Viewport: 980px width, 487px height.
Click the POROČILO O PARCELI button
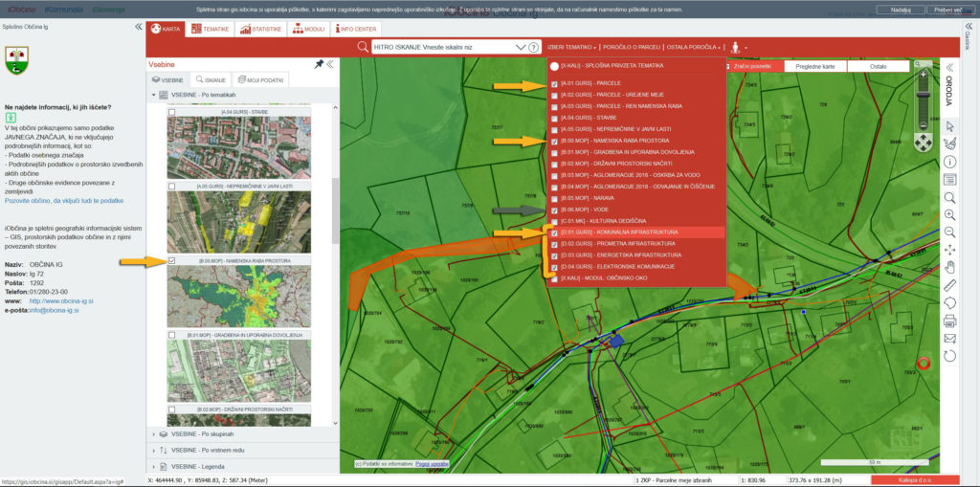630,46
